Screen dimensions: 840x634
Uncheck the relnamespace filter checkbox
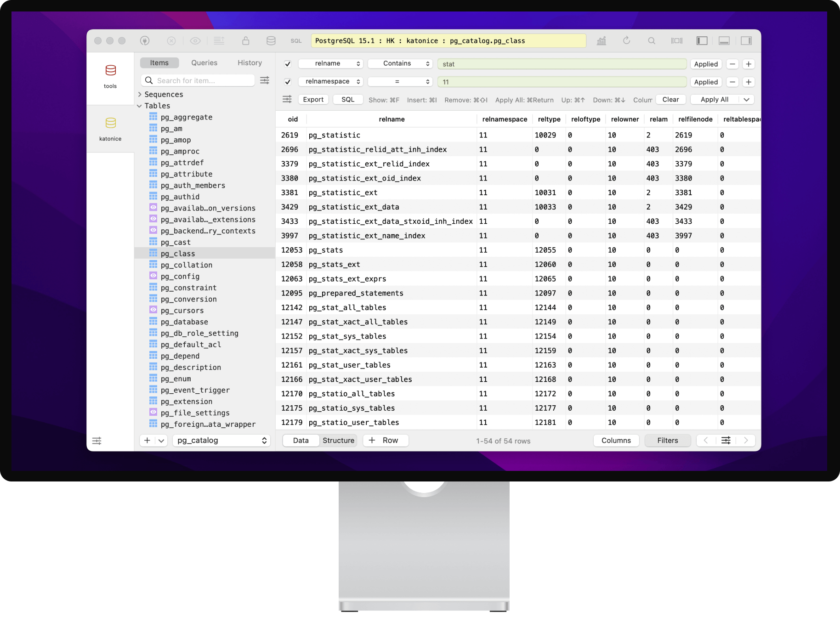287,81
